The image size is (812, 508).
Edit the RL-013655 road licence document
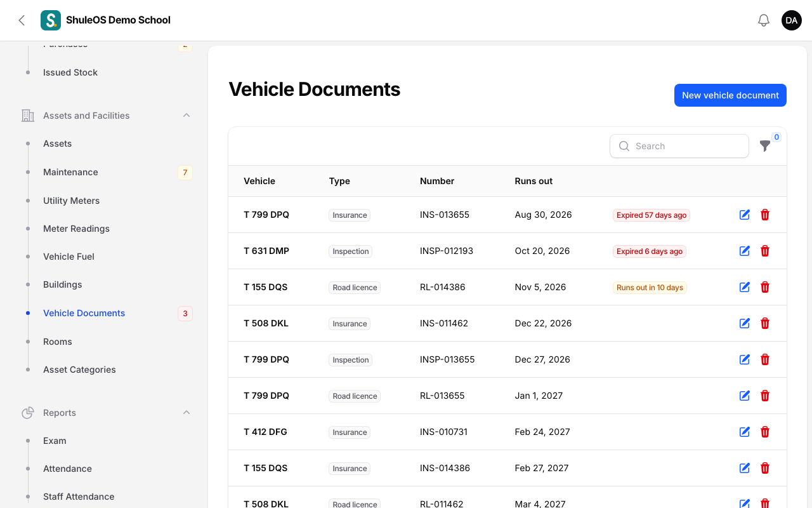[745, 396]
